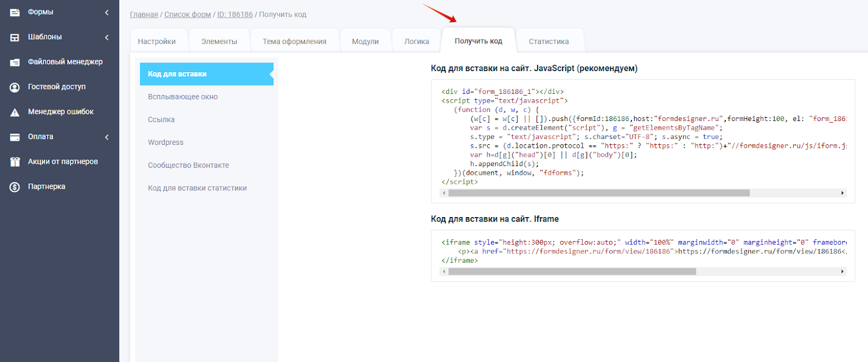The height and width of the screenshot is (362, 868).
Task: Click right scroll arrow of Iframe code
Action: 843,271
